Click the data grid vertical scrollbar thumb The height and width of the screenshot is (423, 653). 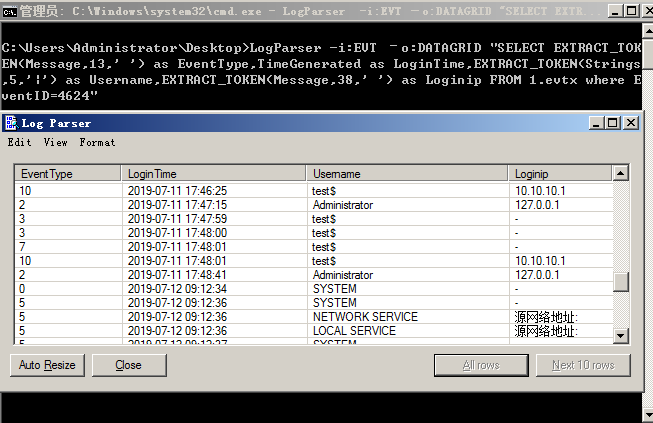point(621,282)
